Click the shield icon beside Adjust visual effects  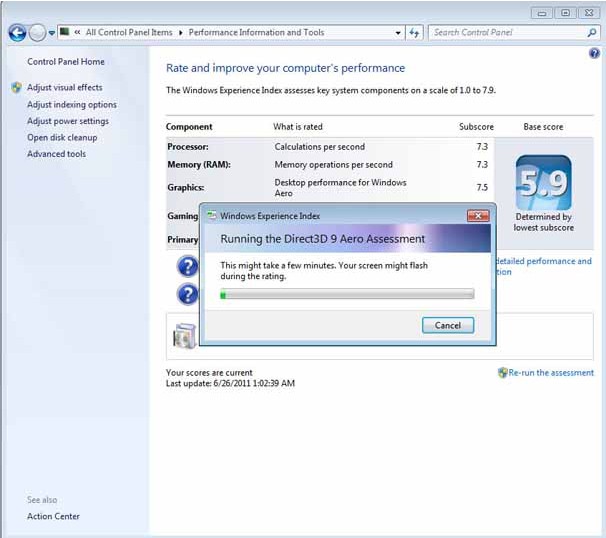coord(16,88)
